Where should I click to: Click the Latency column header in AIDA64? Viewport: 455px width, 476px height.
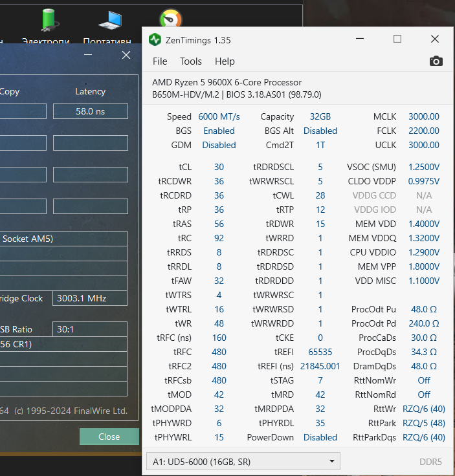pyautogui.click(x=90, y=91)
